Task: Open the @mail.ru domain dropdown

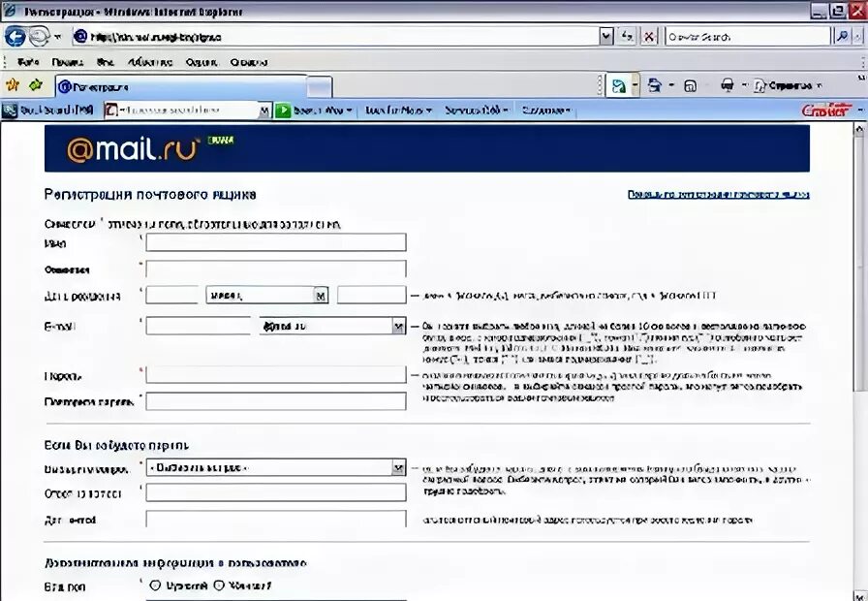Action: [332, 326]
